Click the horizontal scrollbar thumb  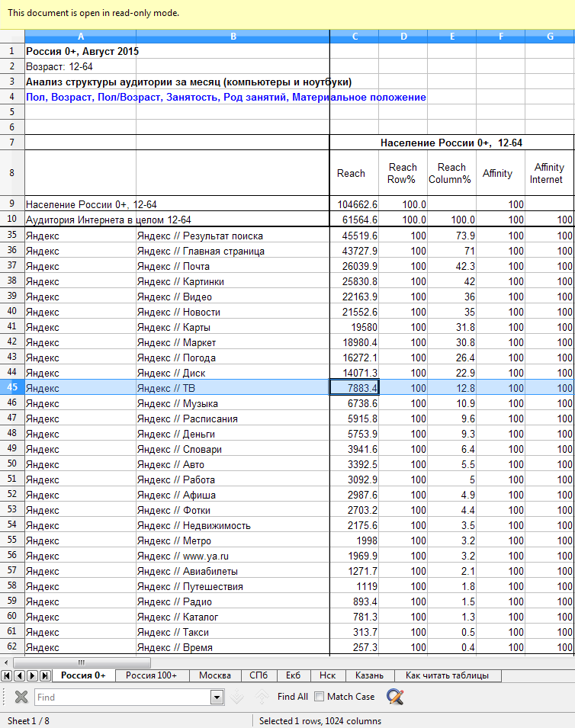pyautogui.click(x=82, y=662)
